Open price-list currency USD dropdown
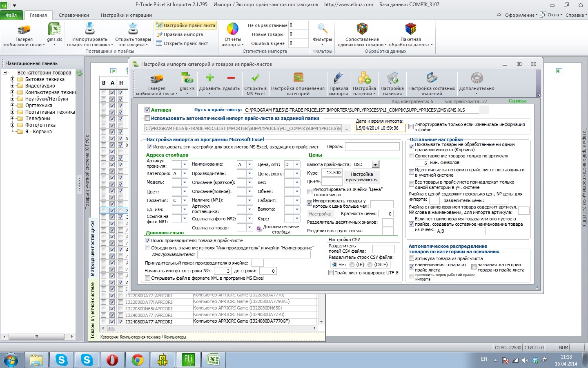588x368 pixels. click(x=375, y=164)
